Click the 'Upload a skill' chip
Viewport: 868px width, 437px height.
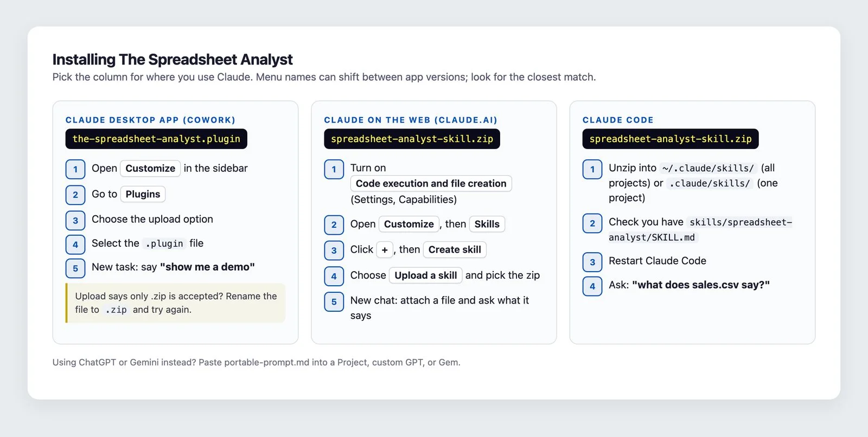point(426,275)
